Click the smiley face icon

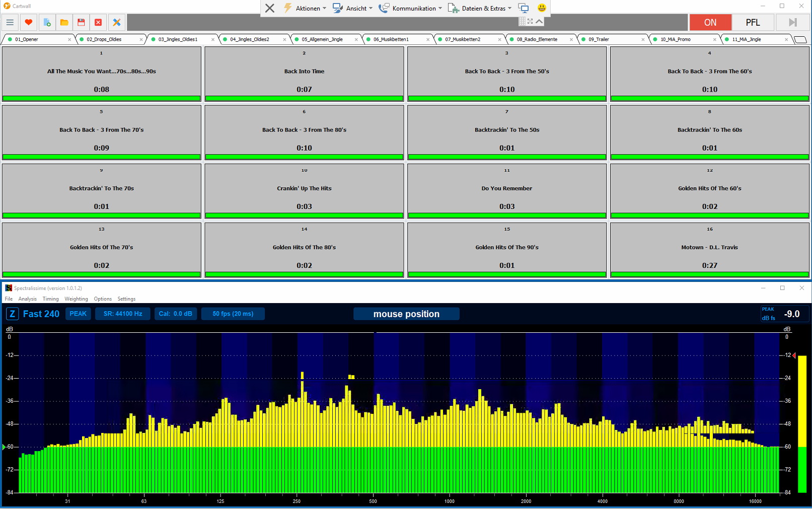(542, 8)
